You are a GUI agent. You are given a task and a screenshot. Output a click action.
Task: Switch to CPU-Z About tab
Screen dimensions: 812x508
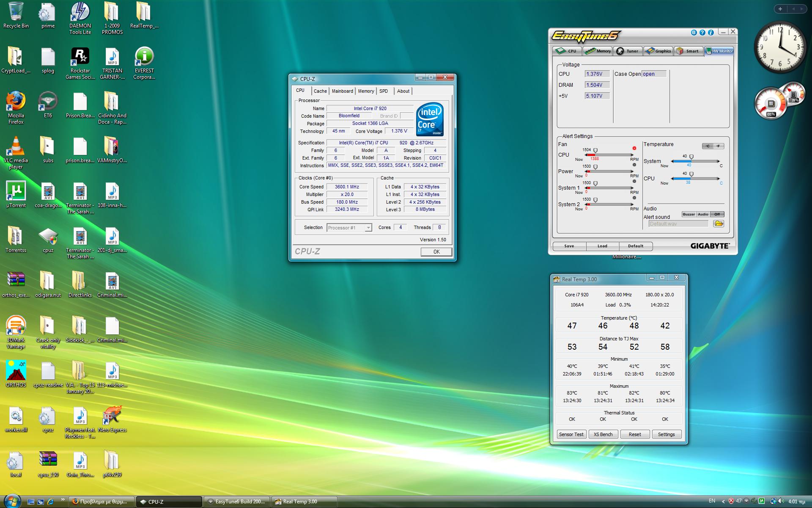point(403,91)
